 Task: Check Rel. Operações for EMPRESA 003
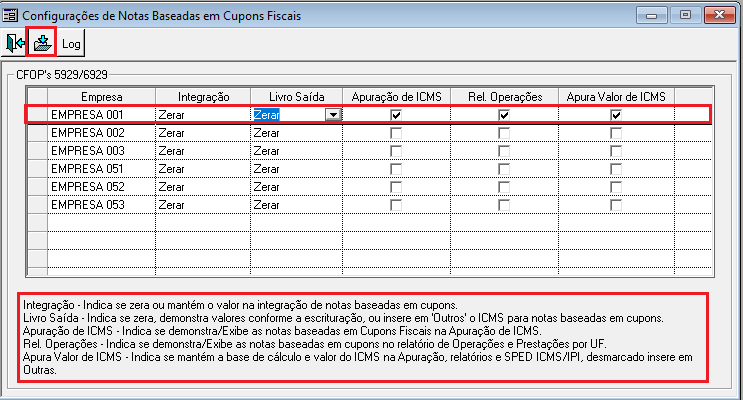coord(504,151)
